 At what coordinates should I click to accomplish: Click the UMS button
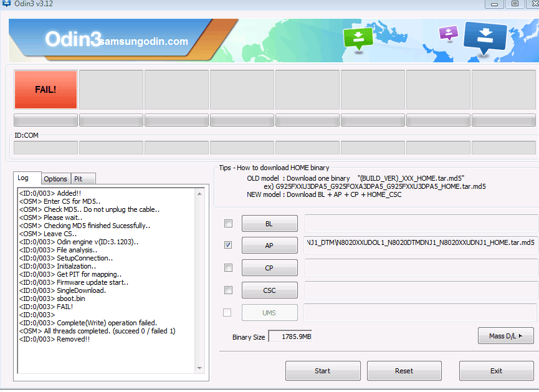click(269, 313)
